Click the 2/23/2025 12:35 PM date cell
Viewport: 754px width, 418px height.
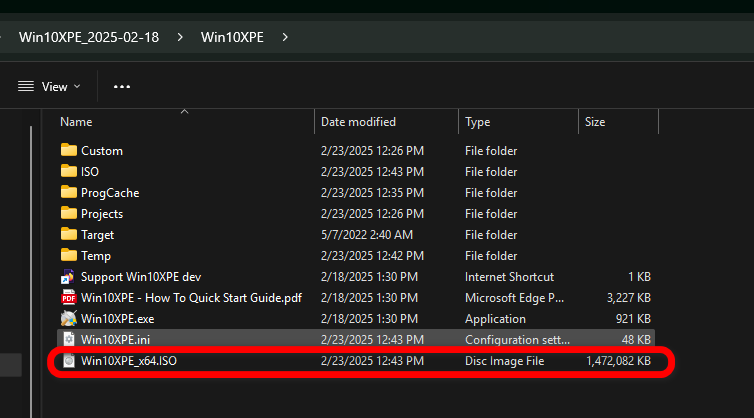click(x=372, y=193)
